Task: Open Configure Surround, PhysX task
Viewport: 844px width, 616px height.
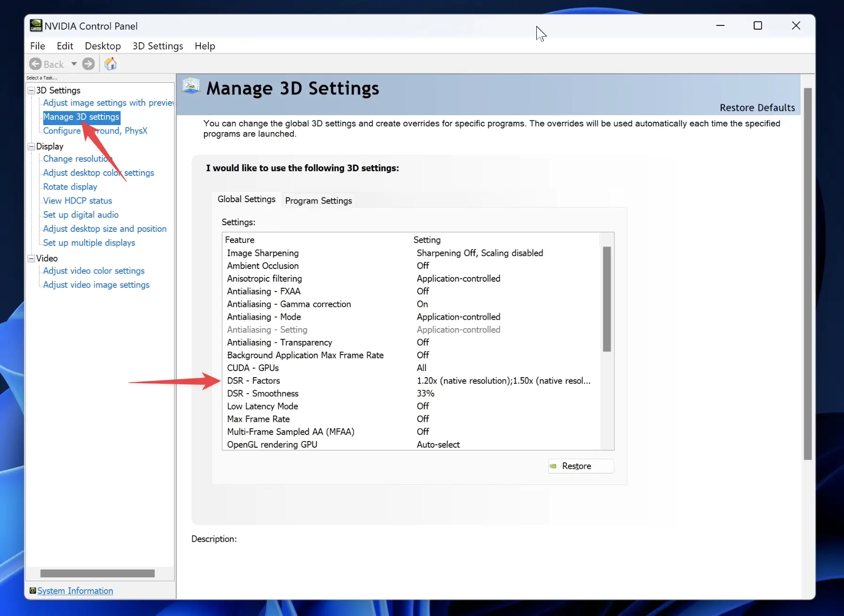Action: [95, 131]
